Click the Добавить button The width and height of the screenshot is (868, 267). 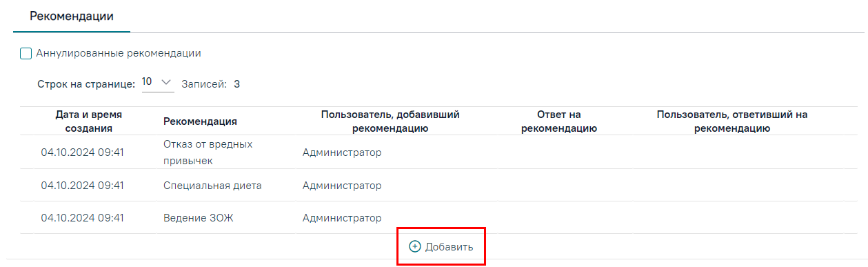coord(441,246)
